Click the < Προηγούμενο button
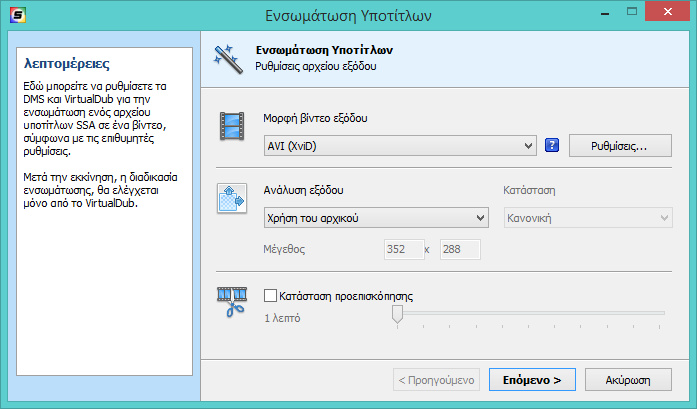 pos(437,380)
